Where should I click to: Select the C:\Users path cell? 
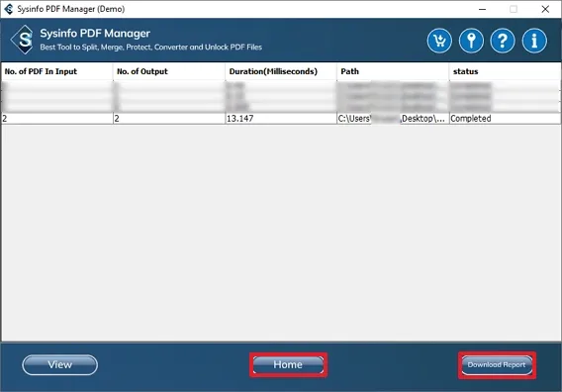pos(393,119)
